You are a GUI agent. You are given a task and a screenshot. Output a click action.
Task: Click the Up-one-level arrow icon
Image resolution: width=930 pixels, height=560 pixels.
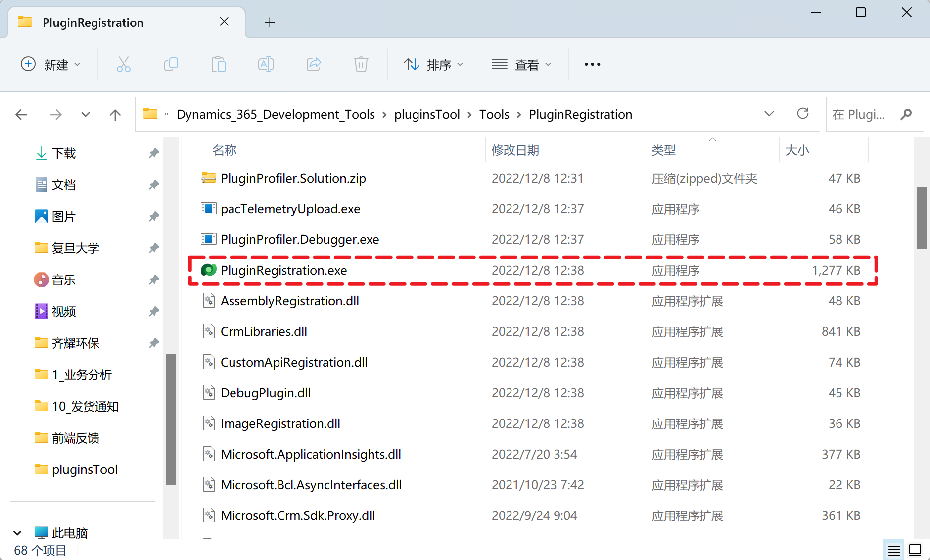115,114
